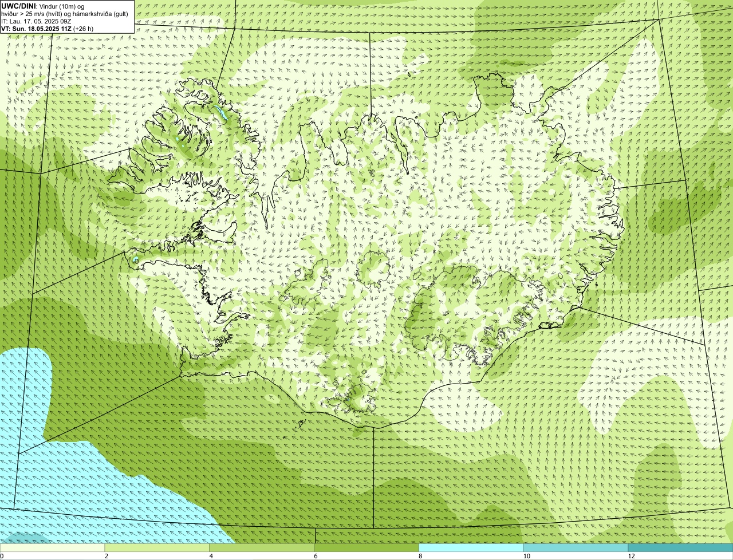Image resolution: width=733 pixels, height=560 pixels.
Task: Click the scale label '10'
Action: [x=526, y=556]
